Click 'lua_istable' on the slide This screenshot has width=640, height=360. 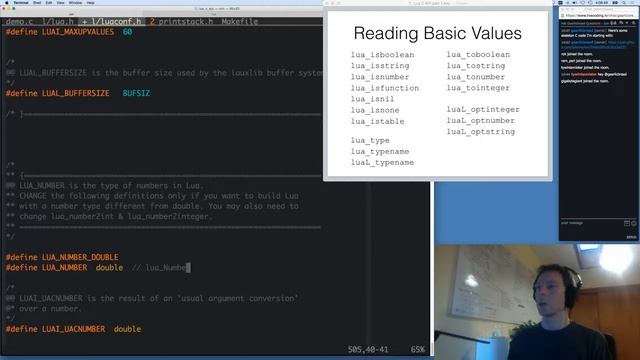378,122
